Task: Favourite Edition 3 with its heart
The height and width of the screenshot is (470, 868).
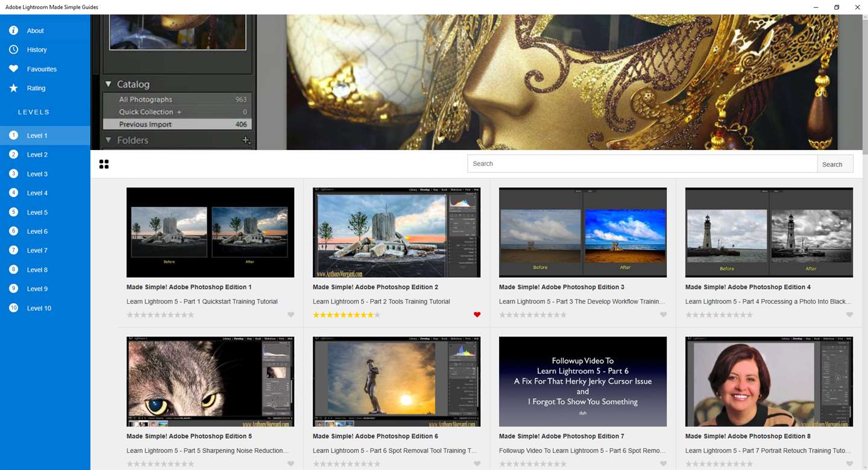Action: tap(663, 315)
